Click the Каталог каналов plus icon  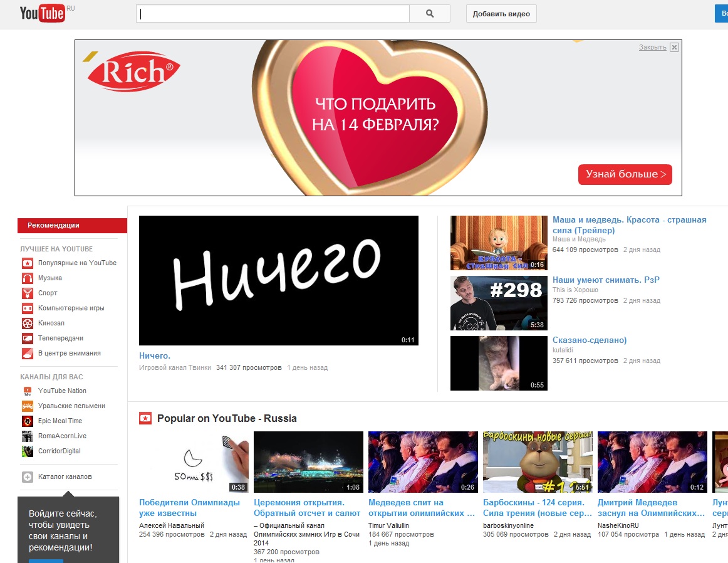[x=28, y=476]
